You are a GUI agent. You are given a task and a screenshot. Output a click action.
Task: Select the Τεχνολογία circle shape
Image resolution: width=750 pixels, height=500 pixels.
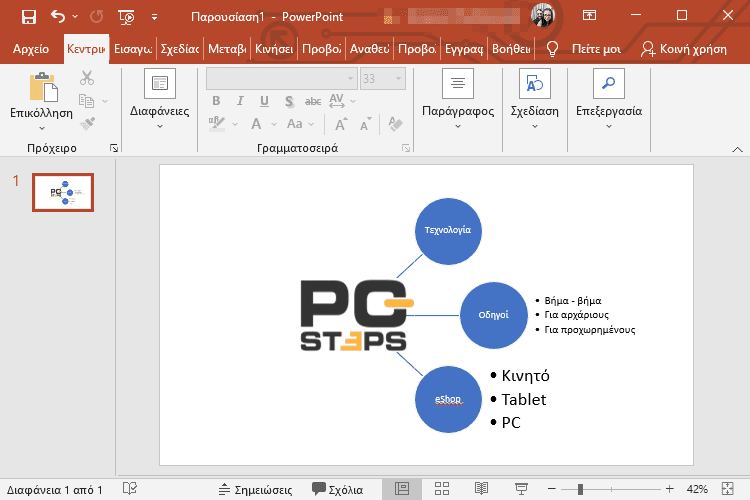point(448,231)
